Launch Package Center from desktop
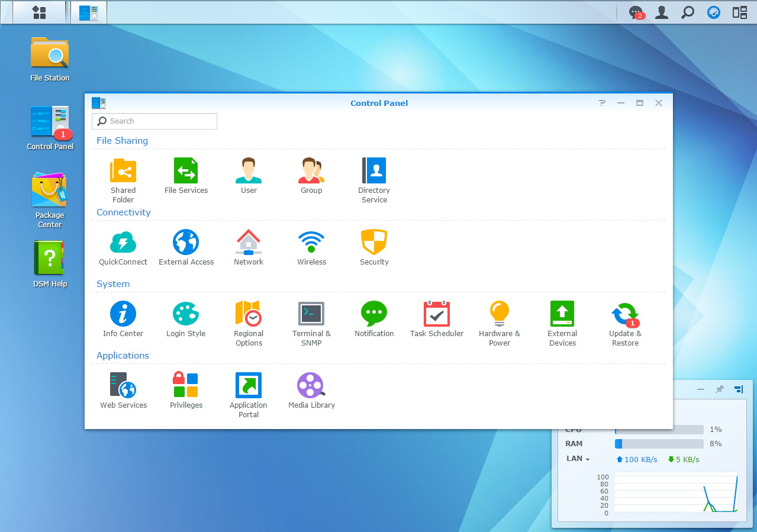The height and width of the screenshot is (532, 757). [50, 189]
